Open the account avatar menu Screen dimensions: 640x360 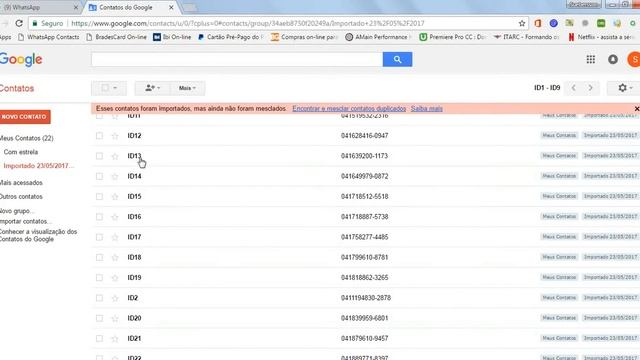(634, 59)
